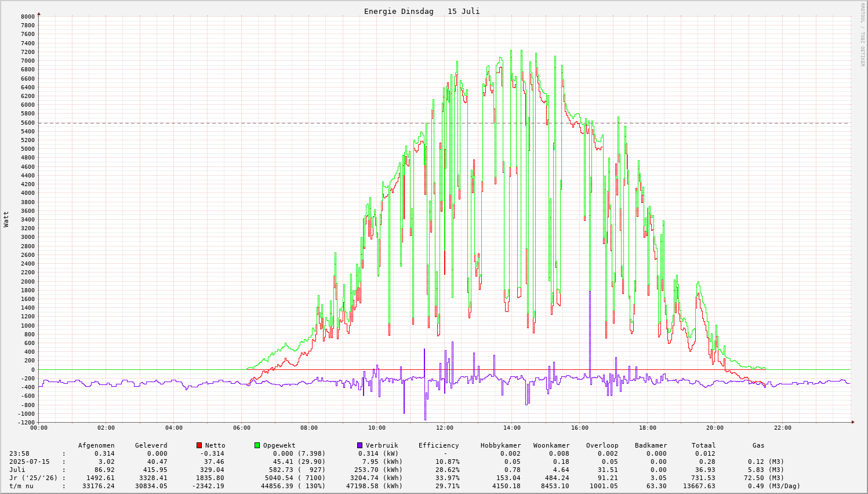868x494 pixels.
Task: Click the Woonkamer column header
Action: tap(551, 445)
